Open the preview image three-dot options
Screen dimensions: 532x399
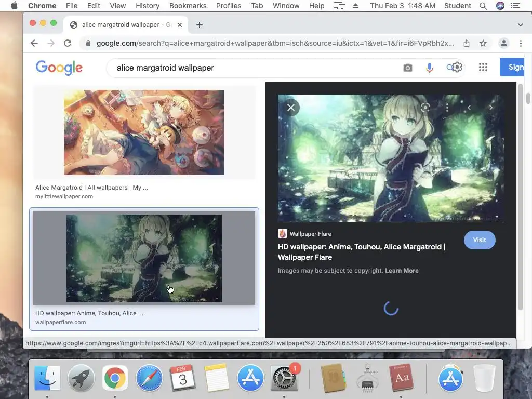click(x=447, y=108)
